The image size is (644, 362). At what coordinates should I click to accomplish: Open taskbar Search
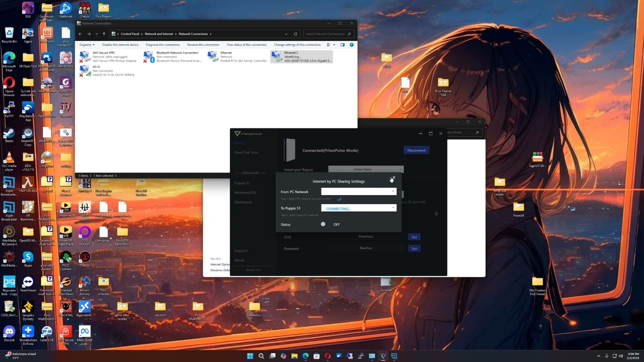coord(261,356)
